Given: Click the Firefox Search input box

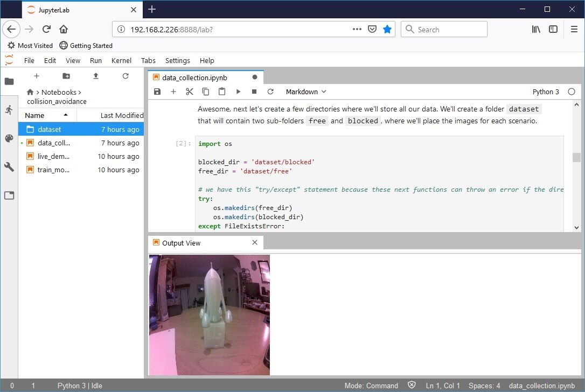Looking at the screenshot, I should 450,29.
